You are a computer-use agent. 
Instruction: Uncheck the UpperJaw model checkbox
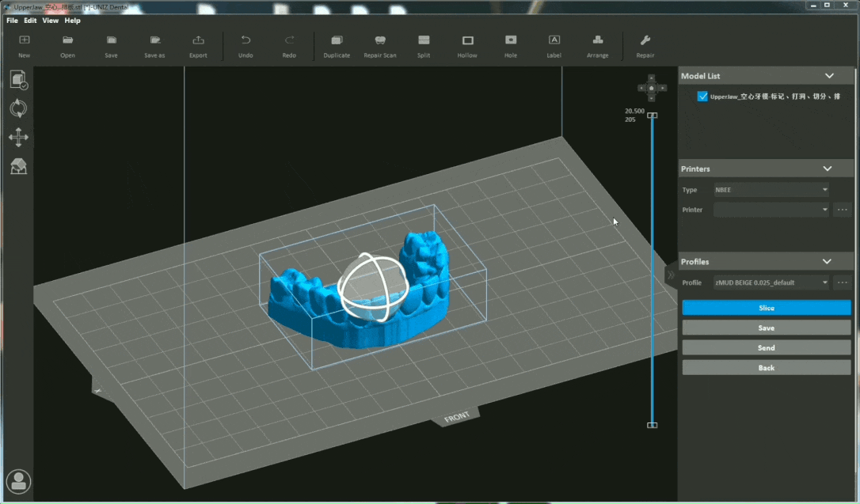pyautogui.click(x=702, y=97)
